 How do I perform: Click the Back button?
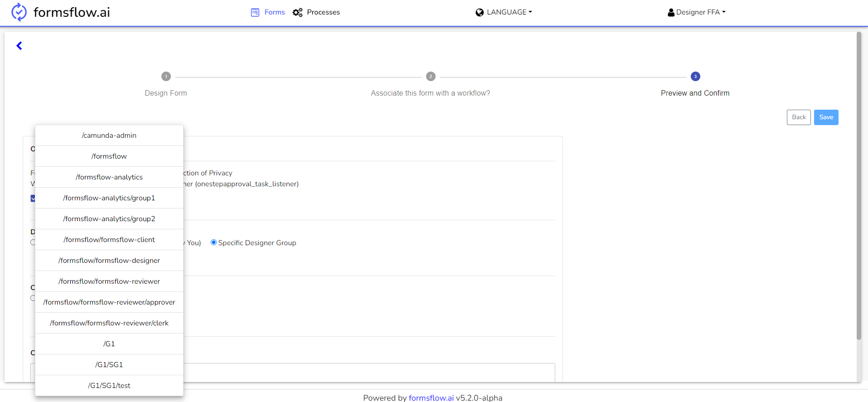click(x=799, y=117)
